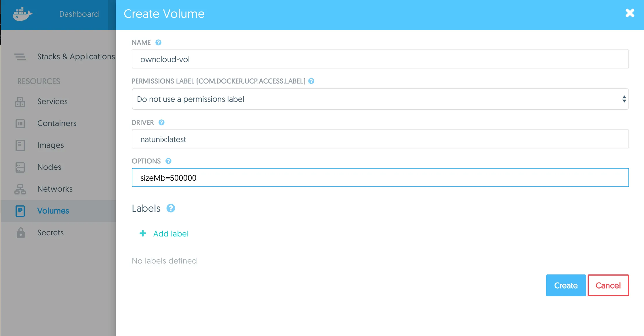The image size is (644, 336).
Task: Go to Services page
Action: coord(52,101)
